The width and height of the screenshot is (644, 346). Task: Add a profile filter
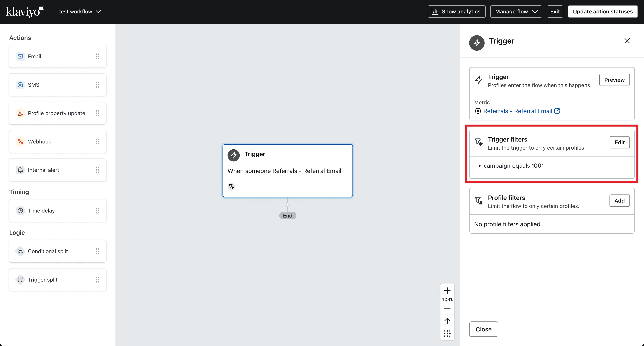619,201
